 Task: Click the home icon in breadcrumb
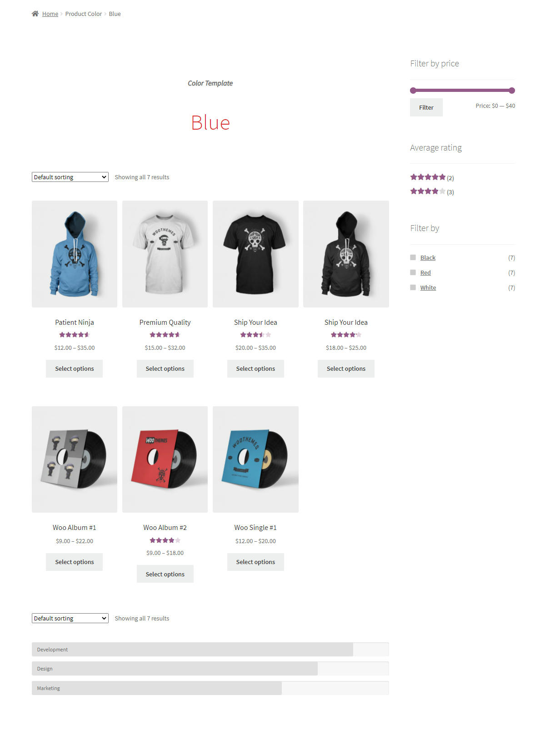35,14
